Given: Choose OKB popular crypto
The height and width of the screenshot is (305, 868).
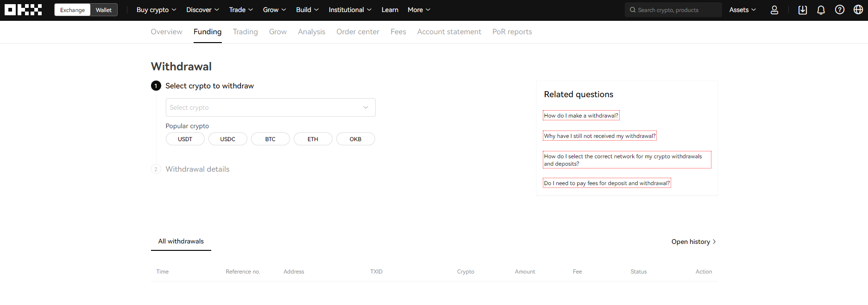Looking at the screenshot, I should (356, 139).
